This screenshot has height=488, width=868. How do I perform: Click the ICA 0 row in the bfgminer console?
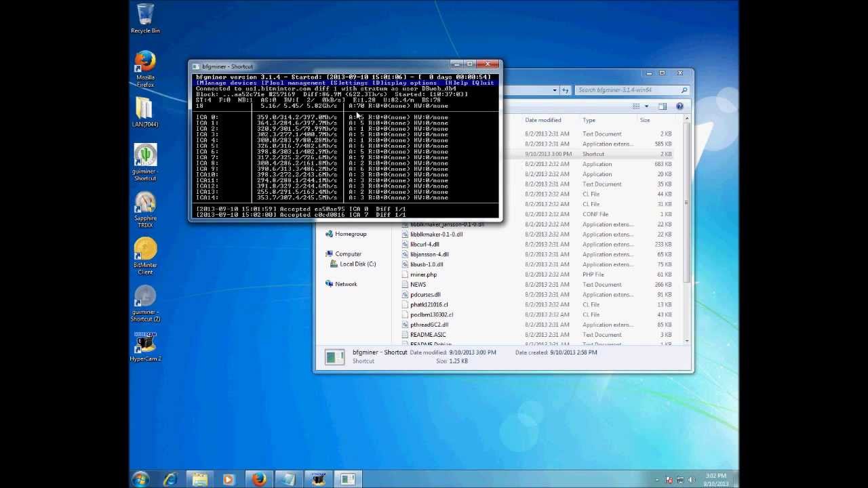tap(322, 117)
